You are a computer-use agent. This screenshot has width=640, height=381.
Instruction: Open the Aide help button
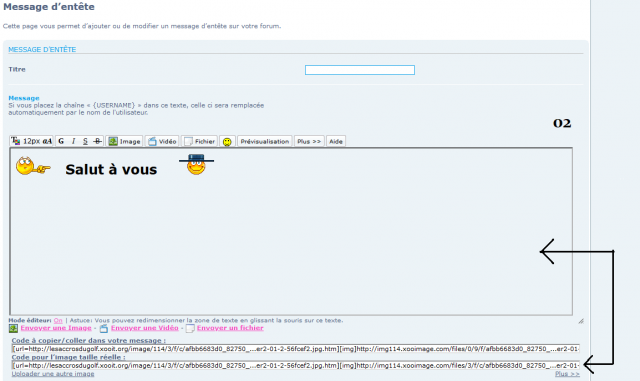click(336, 141)
